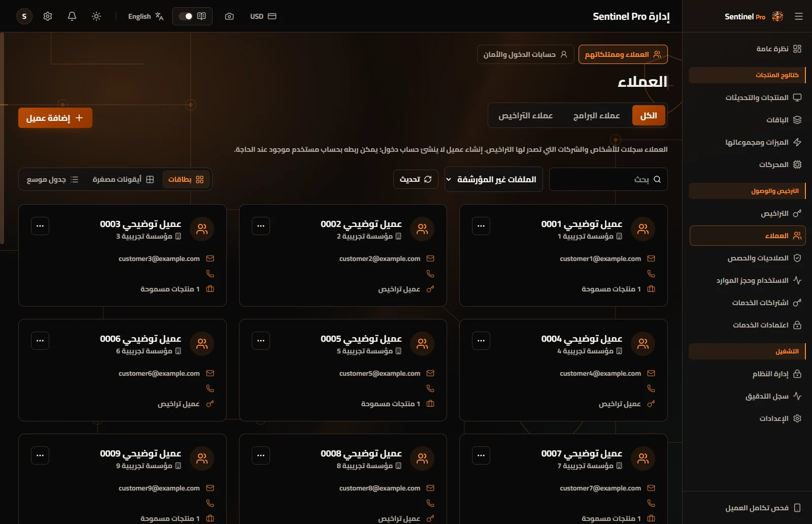Click the notifications bell icon
812x524 pixels.
pyautogui.click(x=72, y=16)
